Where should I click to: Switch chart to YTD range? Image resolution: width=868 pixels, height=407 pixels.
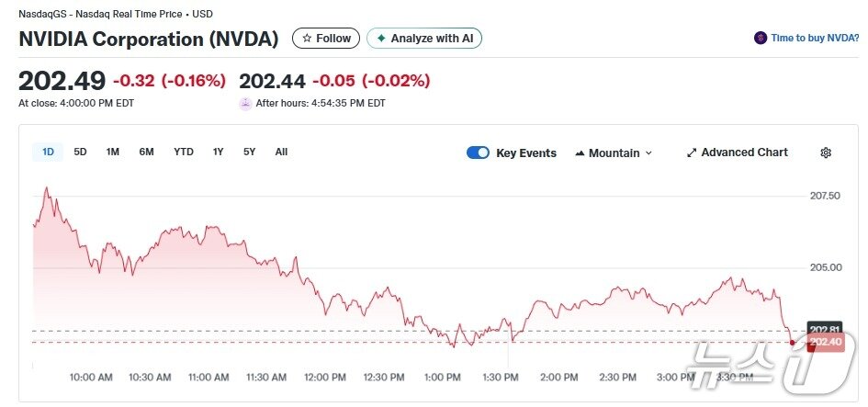pos(184,153)
